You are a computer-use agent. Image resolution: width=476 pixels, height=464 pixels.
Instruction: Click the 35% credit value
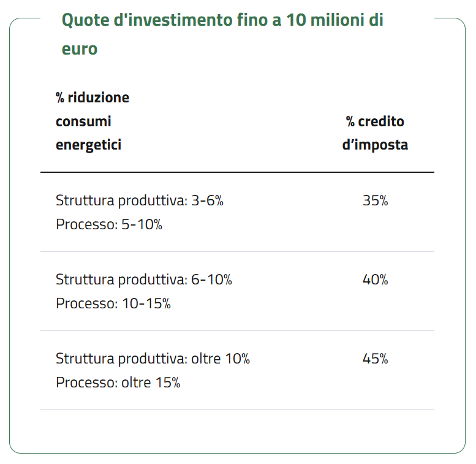point(375,200)
